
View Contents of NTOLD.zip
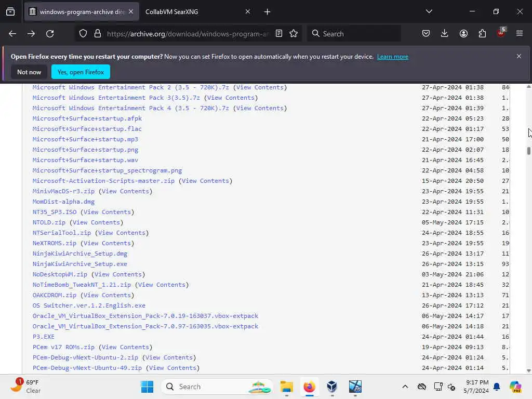click(96, 222)
